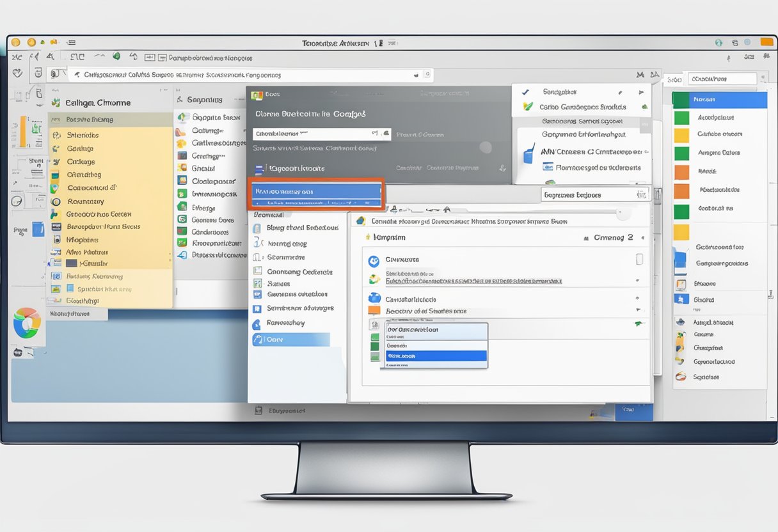Click the blue folder icon in right sidebar
This screenshot has height=532, width=778.
[x=680, y=260]
